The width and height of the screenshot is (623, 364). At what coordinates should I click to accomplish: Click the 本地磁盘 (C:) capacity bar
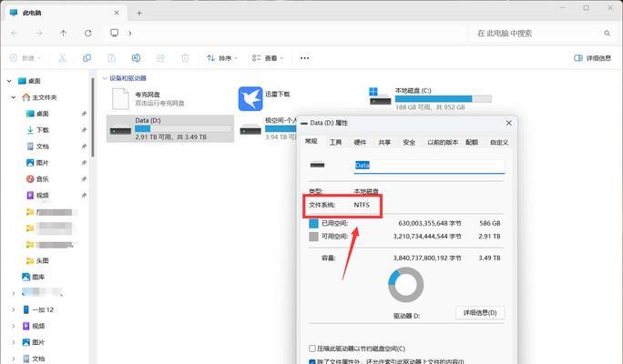[443, 99]
